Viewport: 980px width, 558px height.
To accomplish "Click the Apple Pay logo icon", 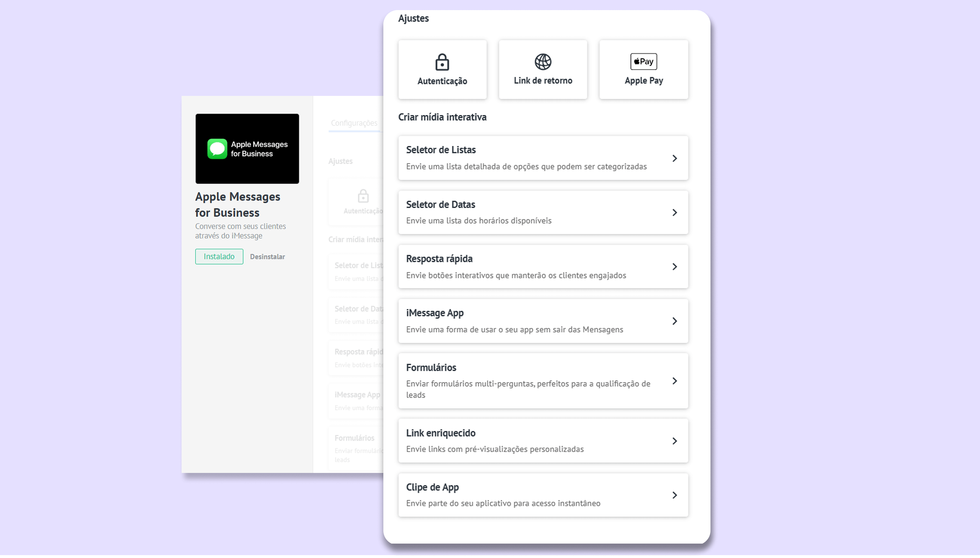I will 643,62.
